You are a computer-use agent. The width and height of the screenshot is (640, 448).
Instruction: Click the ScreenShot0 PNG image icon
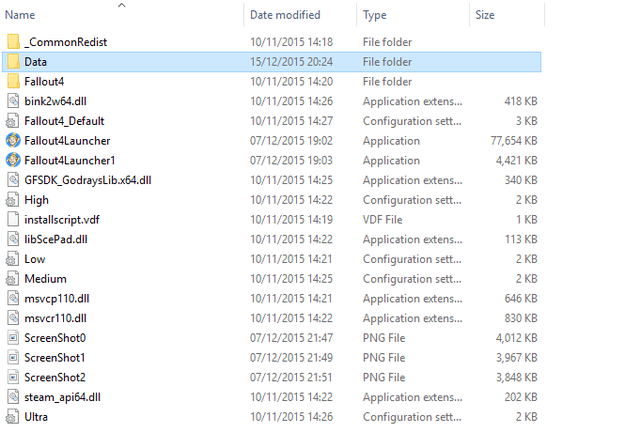13,338
